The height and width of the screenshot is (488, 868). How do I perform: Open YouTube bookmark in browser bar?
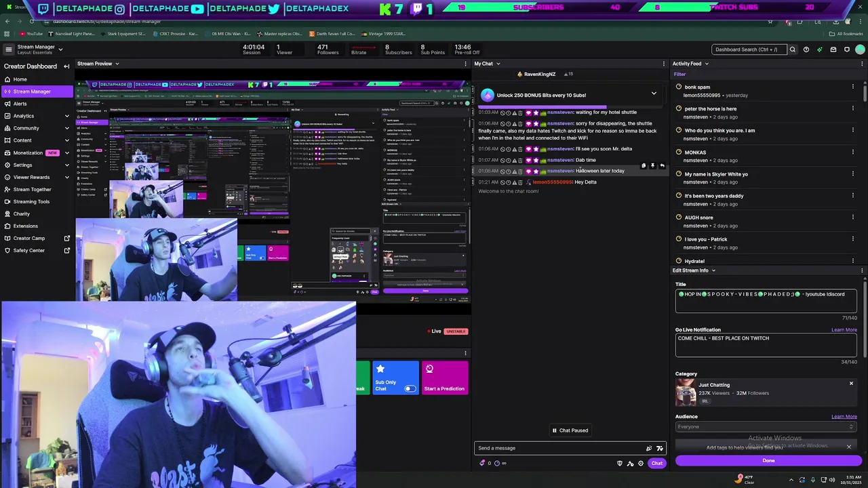pyautogui.click(x=31, y=34)
